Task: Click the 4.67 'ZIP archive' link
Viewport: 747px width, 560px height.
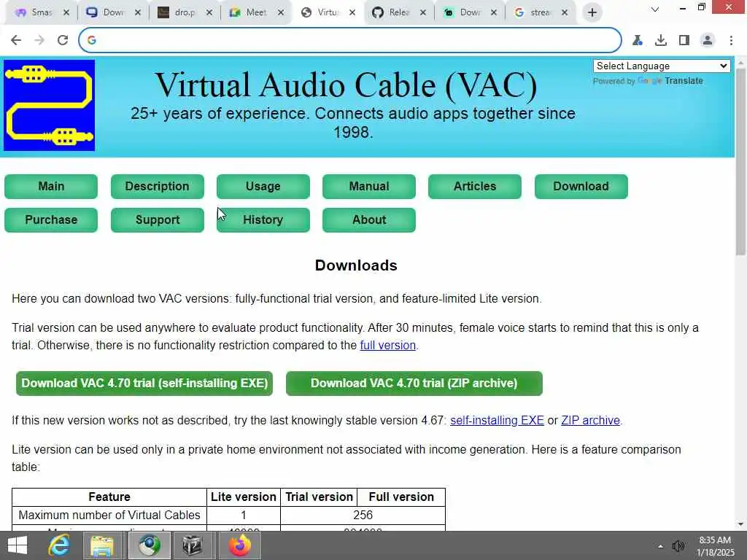Action: [x=590, y=421]
